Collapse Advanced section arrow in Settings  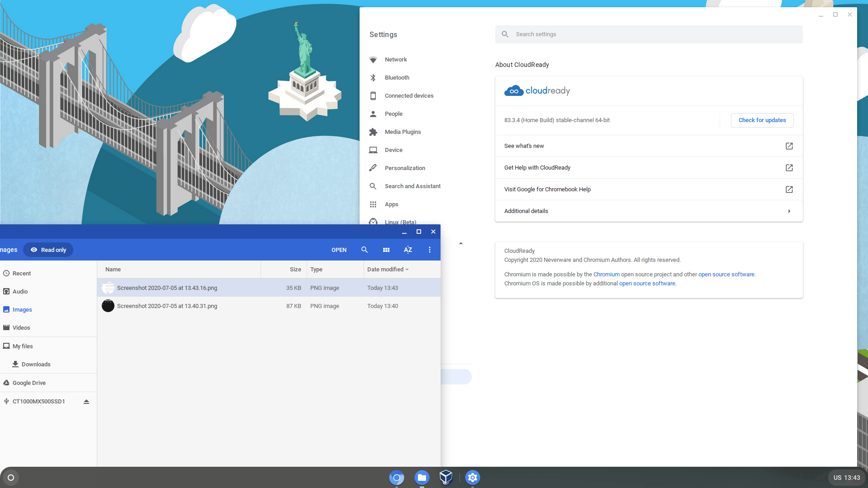click(461, 243)
